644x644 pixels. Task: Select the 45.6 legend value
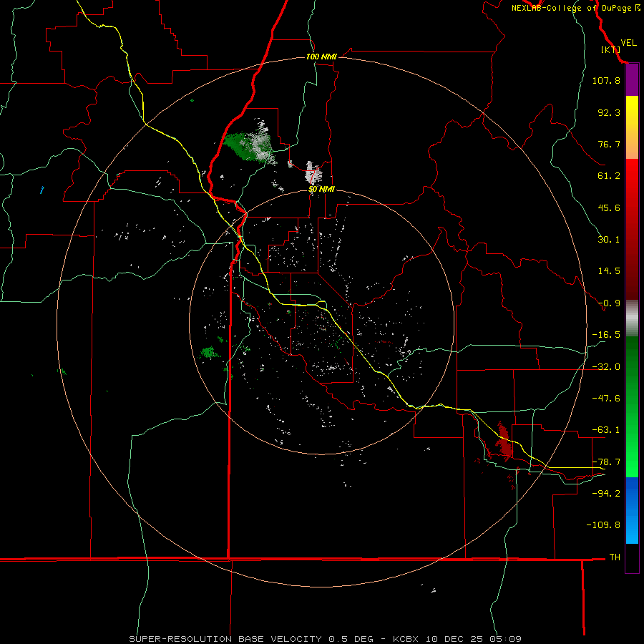pyautogui.click(x=609, y=208)
